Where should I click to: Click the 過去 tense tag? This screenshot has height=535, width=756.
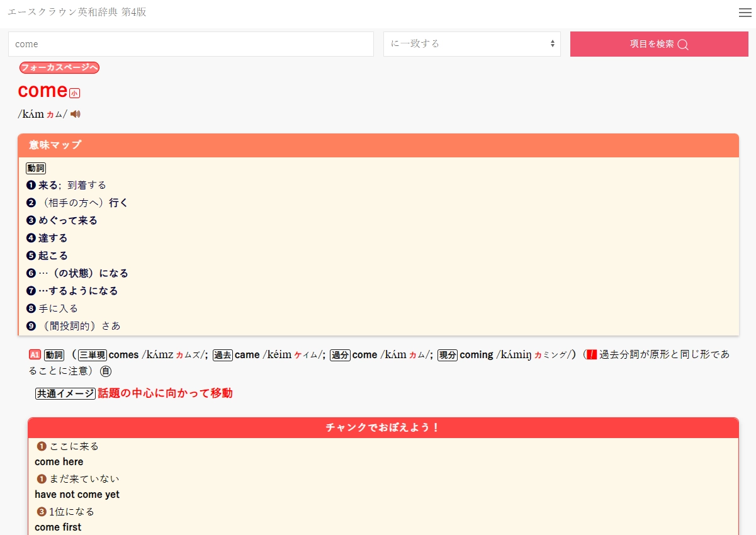click(223, 355)
